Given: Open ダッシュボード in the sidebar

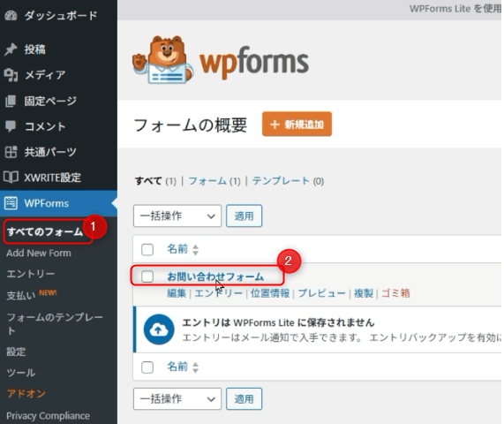Looking at the screenshot, I should coord(60,15).
